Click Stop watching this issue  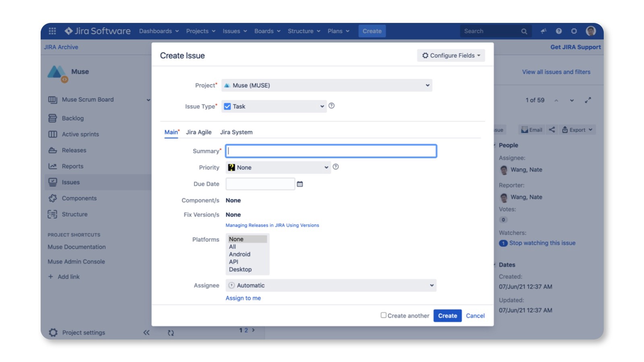542,243
